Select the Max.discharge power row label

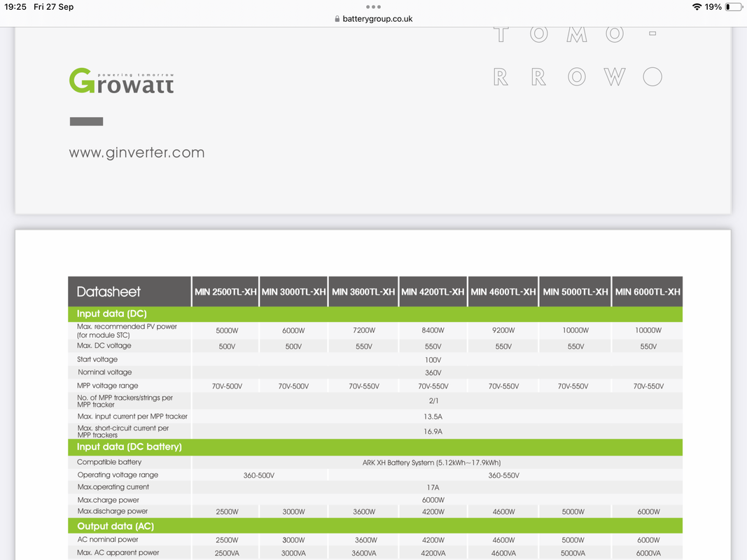[113, 512]
